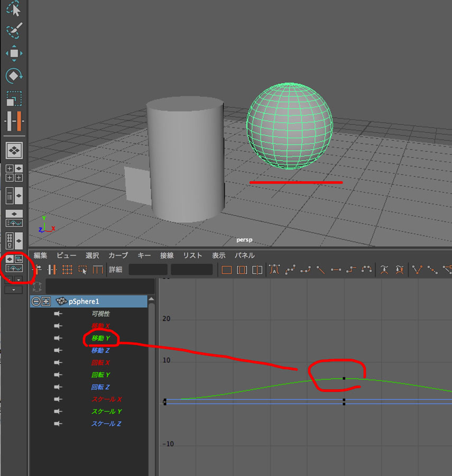The image size is (452, 476).
Task: Toggle the pin icon beside 移動 Y
Action: coord(58,338)
